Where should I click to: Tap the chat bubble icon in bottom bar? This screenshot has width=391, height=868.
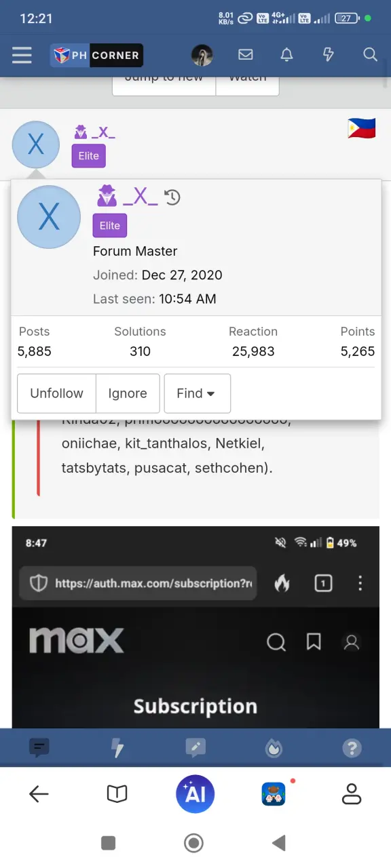tap(39, 748)
